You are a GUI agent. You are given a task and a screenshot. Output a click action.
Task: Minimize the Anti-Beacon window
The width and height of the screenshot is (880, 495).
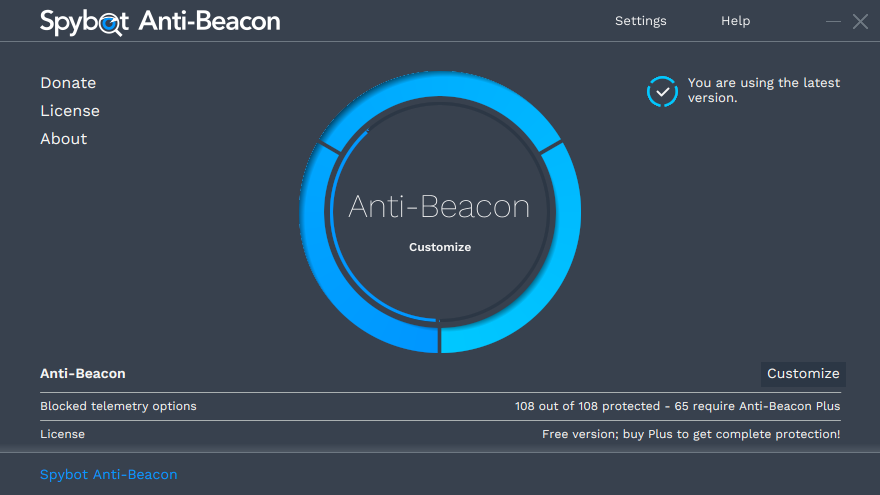point(833,21)
